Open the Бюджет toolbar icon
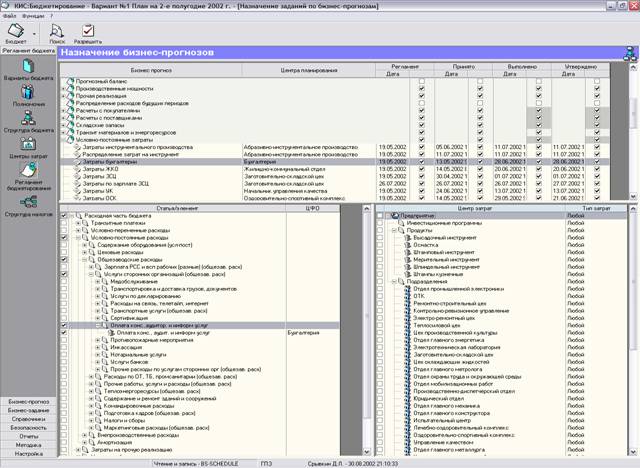Screen dimensions: 640x468 click(x=16, y=31)
